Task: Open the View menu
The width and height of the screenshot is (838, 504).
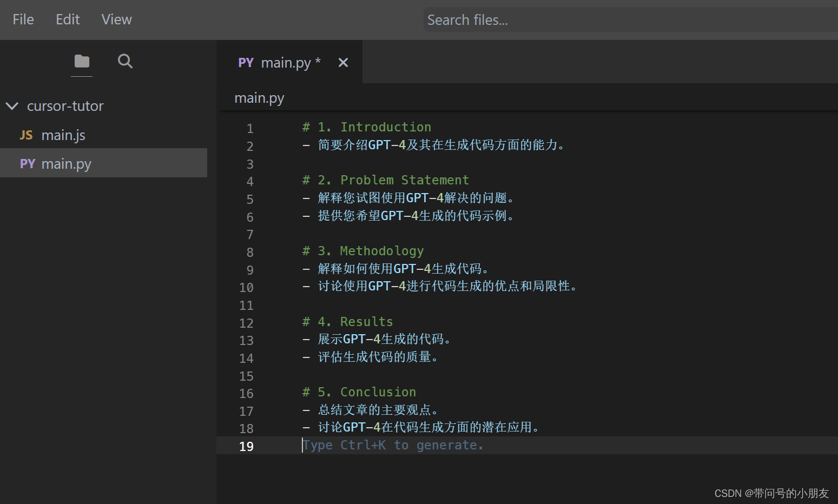Action: click(x=116, y=19)
